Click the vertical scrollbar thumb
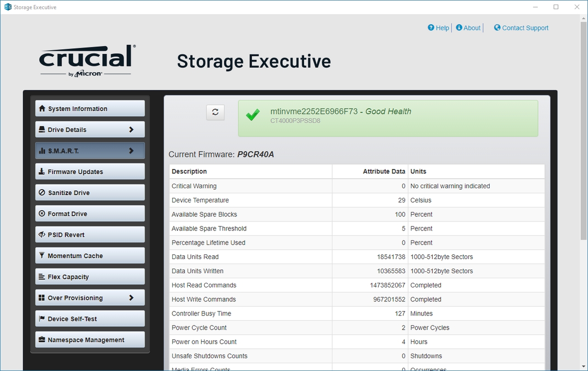The width and height of the screenshot is (588, 371). [x=583, y=130]
